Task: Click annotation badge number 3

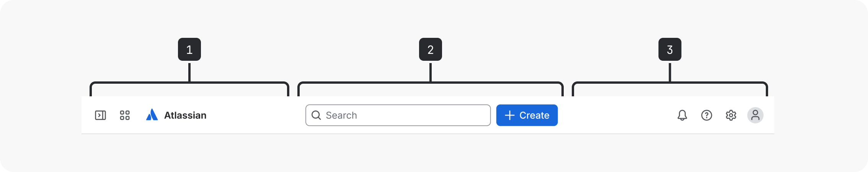Action: (670, 49)
